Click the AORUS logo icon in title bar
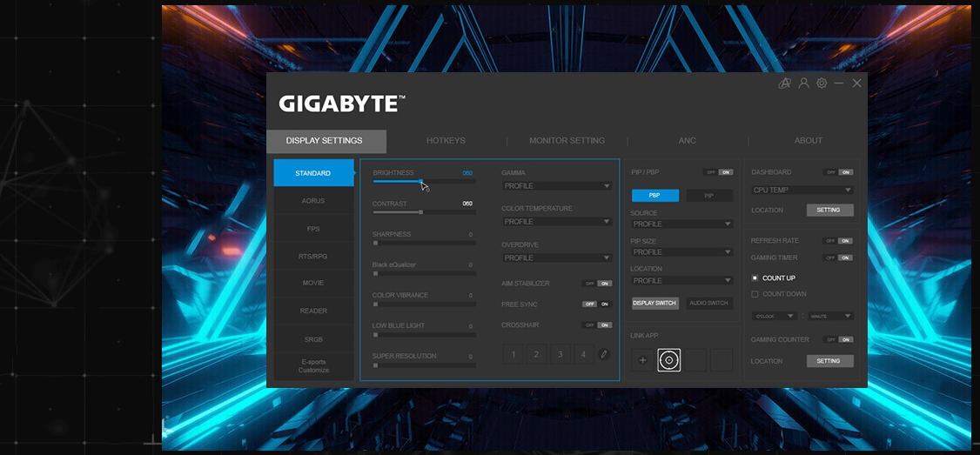Viewport: 980px width, 455px height. tap(785, 84)
